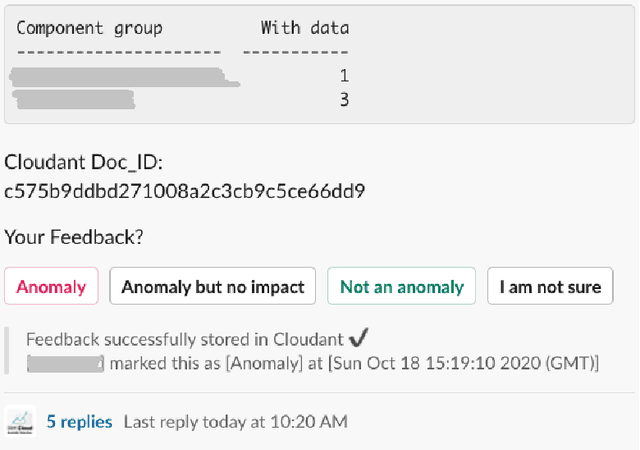Select the green 'Not an anomaly' button
The width and height of the screenshot is (640, 450).
tap(401, 287)
